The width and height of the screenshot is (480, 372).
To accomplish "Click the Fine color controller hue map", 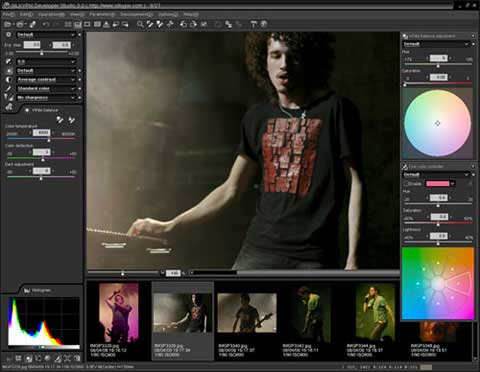I will [x=438, y=283].
